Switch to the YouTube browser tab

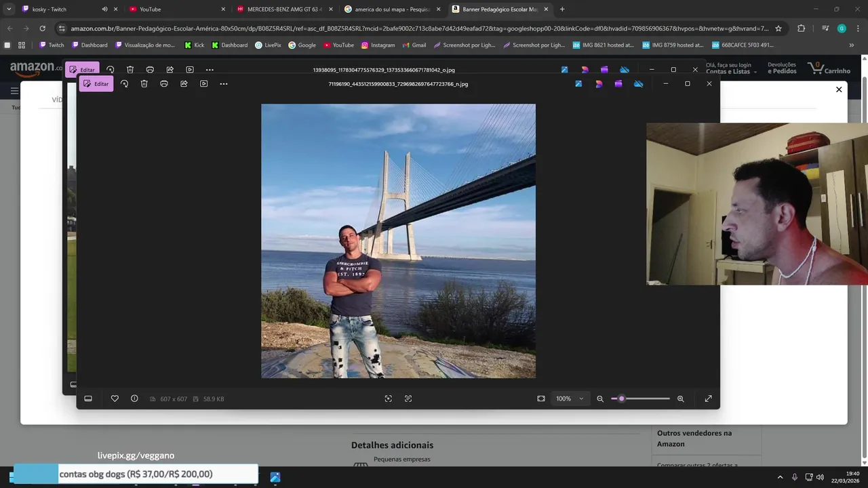pos(176,9)
